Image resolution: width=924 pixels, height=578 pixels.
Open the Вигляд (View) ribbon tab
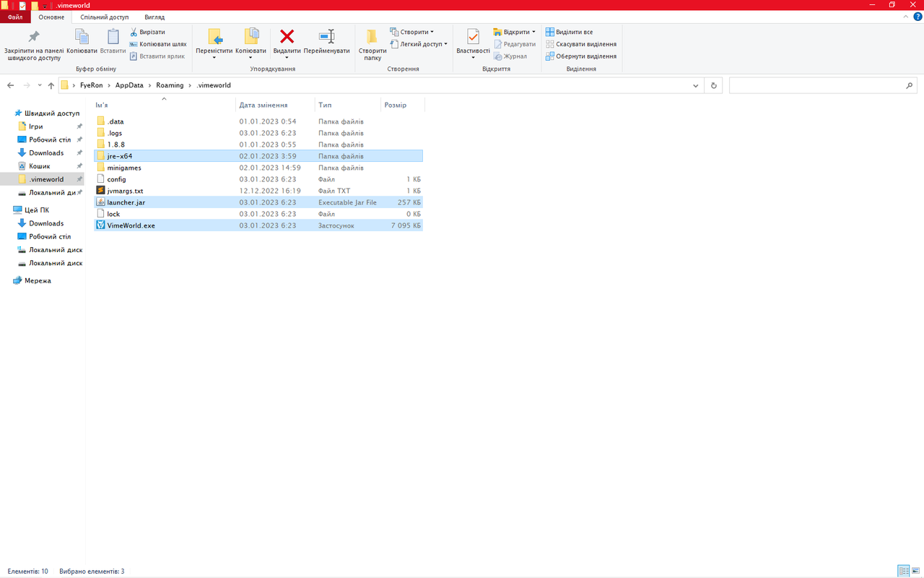[x=154, y=17]
